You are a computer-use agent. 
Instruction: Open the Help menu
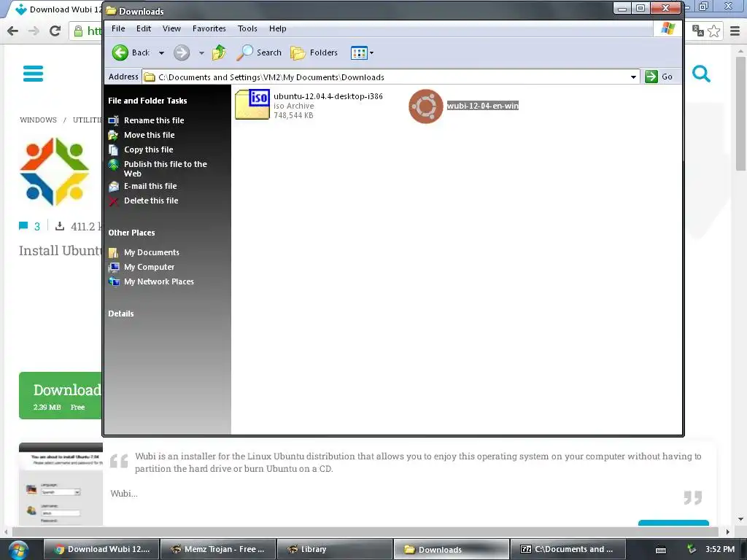pos(277,28)
